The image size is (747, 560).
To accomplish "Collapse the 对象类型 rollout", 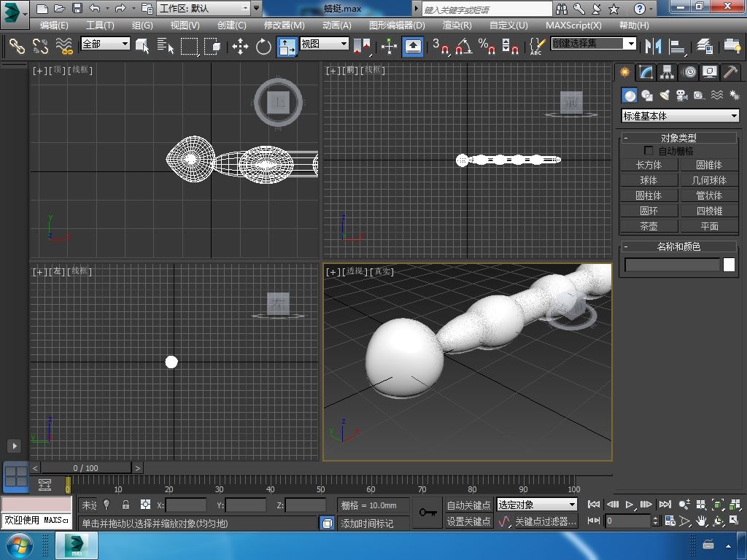I will pyautogui.click(x=626, y=138).
